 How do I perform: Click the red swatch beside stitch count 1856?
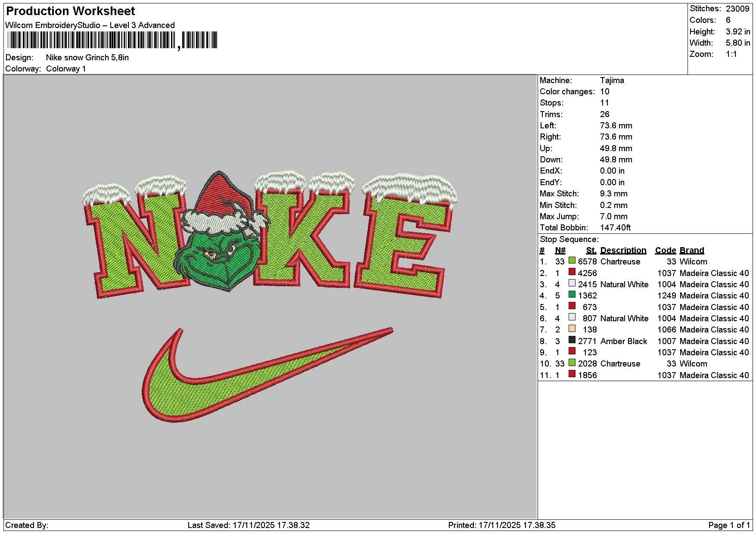point(572,374)
